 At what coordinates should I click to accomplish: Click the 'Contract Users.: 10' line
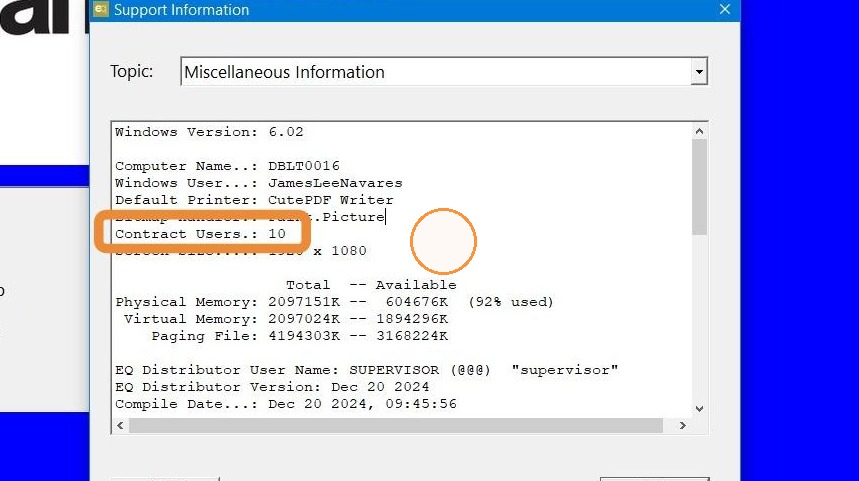click(x=200, y=234)
